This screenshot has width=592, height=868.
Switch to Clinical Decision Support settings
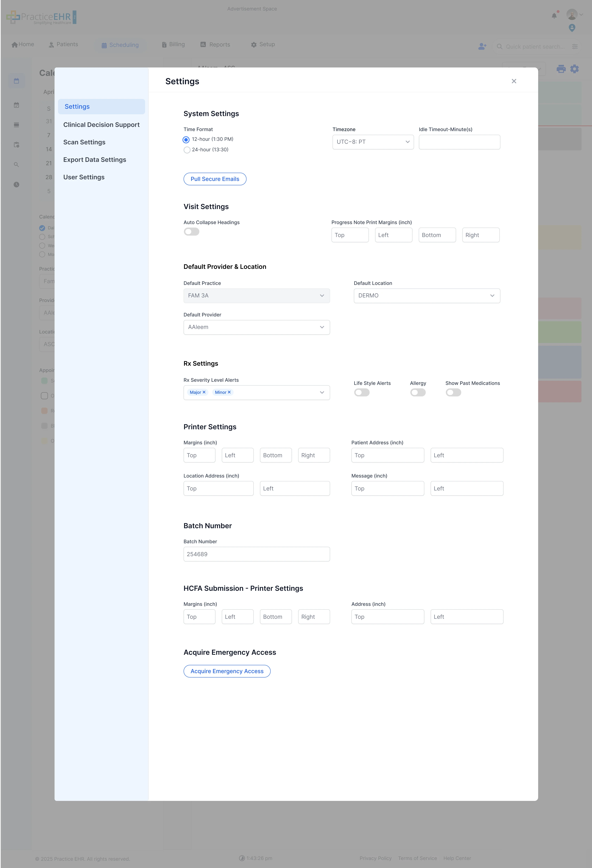tap(102, 124)
